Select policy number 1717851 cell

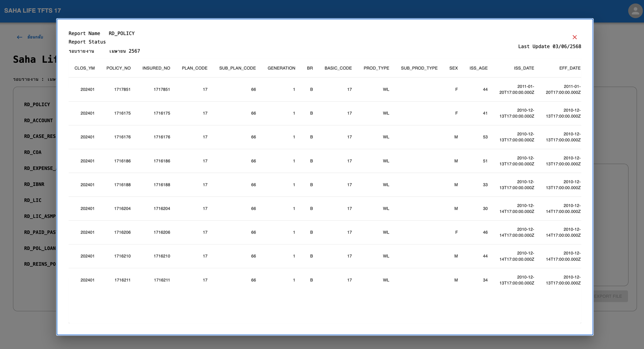122,89
